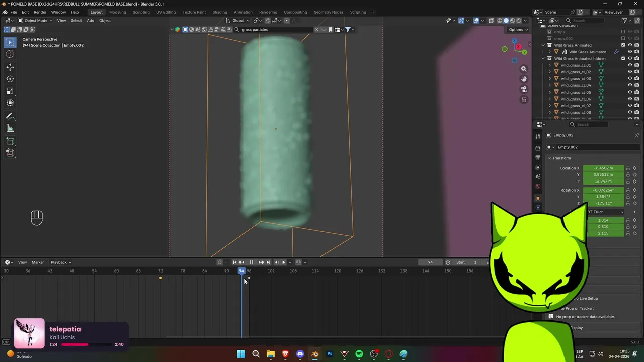Viewport: 644px width, 362px height.
Task: Collapse Wild Grass Animated collection
Action: (543, 45)
